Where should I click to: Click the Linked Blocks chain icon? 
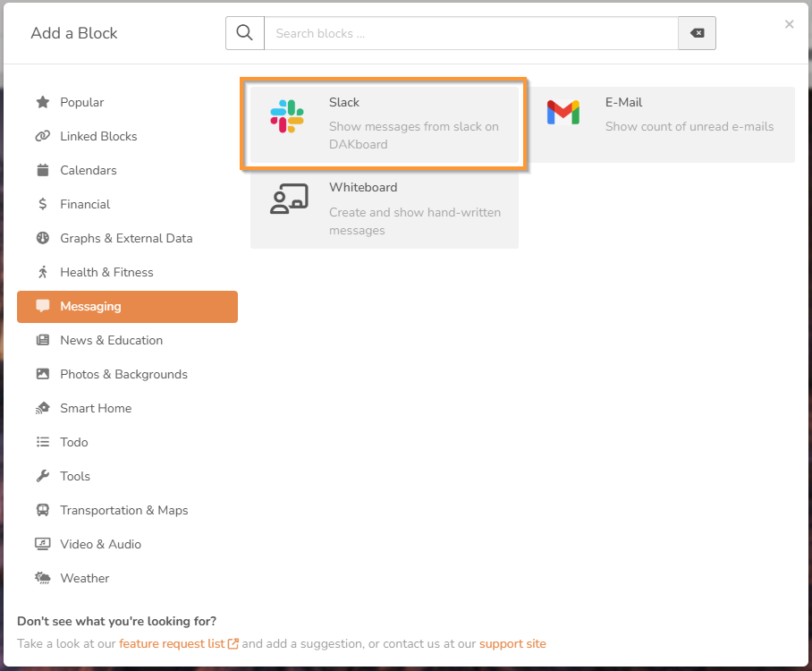42,136
